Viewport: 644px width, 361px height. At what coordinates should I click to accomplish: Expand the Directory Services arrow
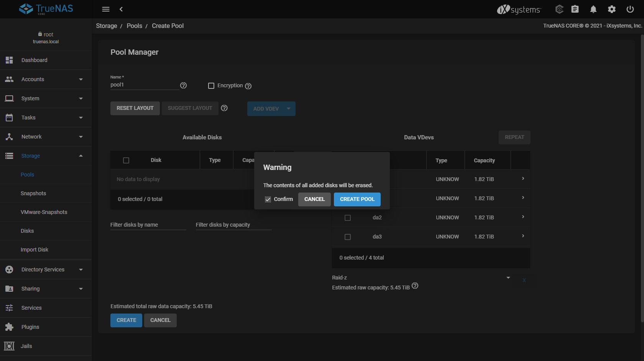[x=81, y=270]
